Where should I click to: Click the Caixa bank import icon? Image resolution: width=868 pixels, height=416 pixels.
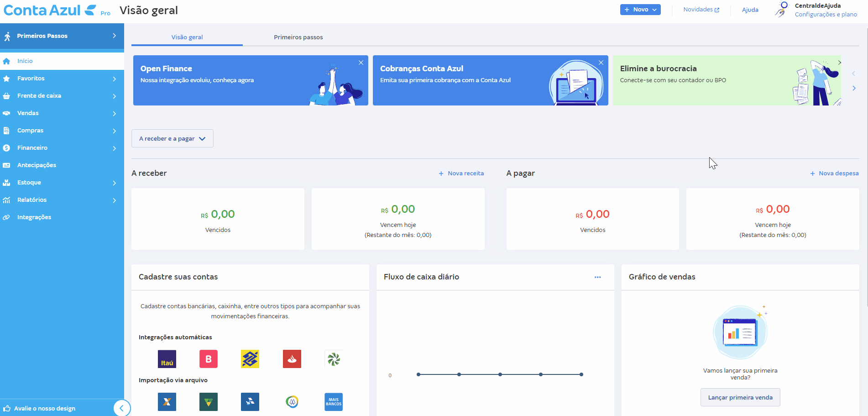click(x=167, y=402)
